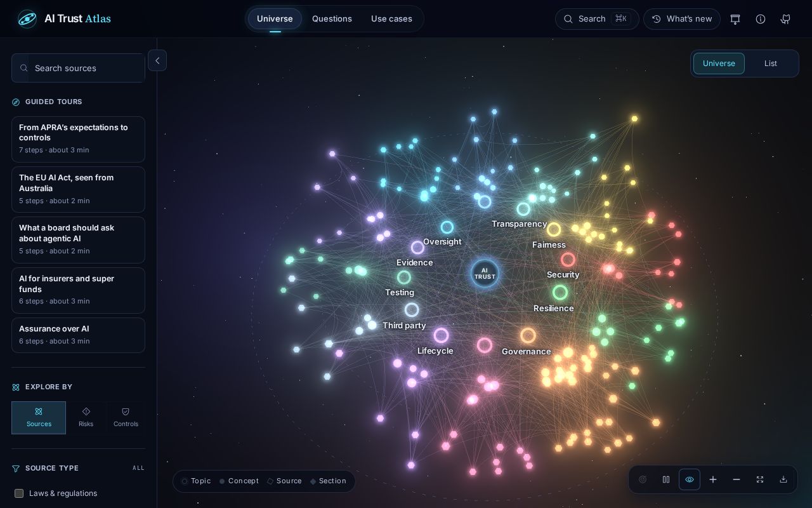Image resolution: width=812 pixels, height=508 pixels.
Task: Check the Laws & regulations checkbox
Action: (x=19, y=493)
